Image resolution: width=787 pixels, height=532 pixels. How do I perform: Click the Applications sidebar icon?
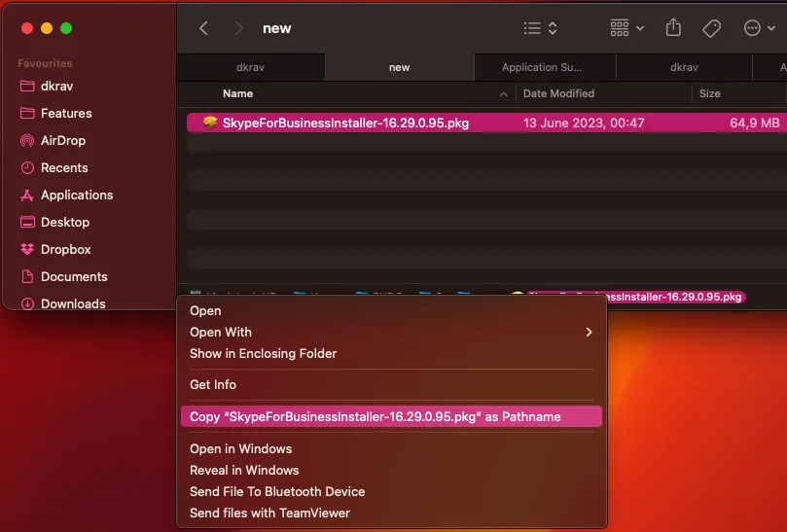point(27,195)
